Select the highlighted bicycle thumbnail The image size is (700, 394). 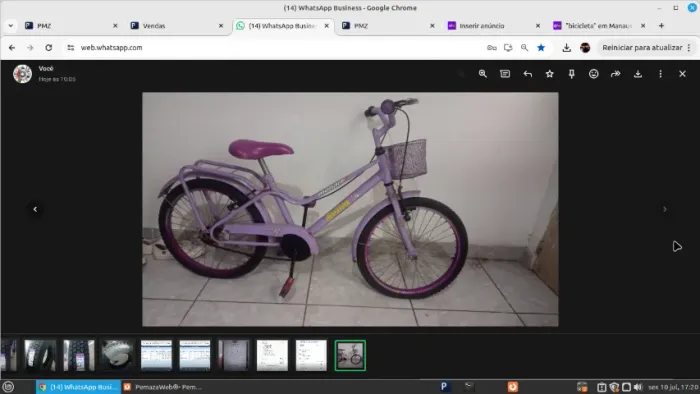click(x=350, y=356)
